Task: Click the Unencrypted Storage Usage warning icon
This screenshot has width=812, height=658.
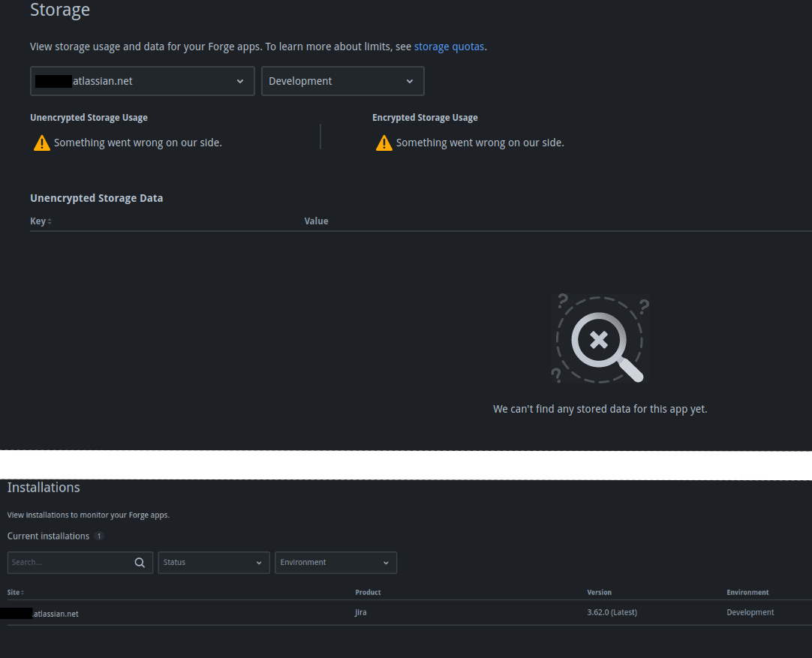Action: point(42,143)
